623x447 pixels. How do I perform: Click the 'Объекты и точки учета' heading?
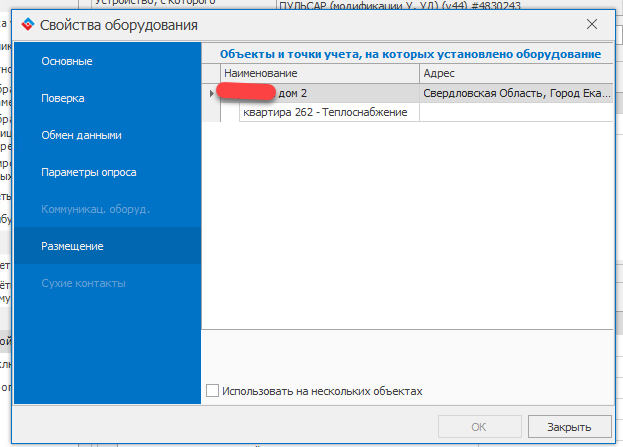(x=410, y=53)
